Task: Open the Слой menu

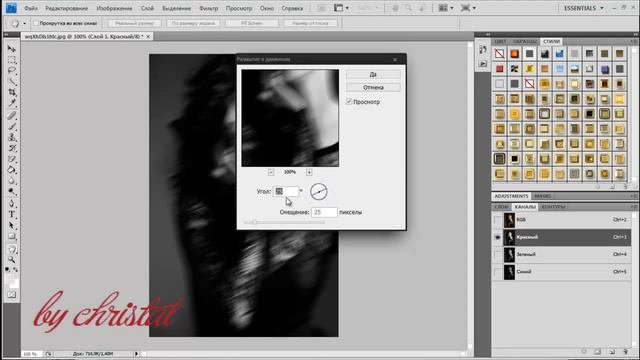Action: [x=147, y=8]
